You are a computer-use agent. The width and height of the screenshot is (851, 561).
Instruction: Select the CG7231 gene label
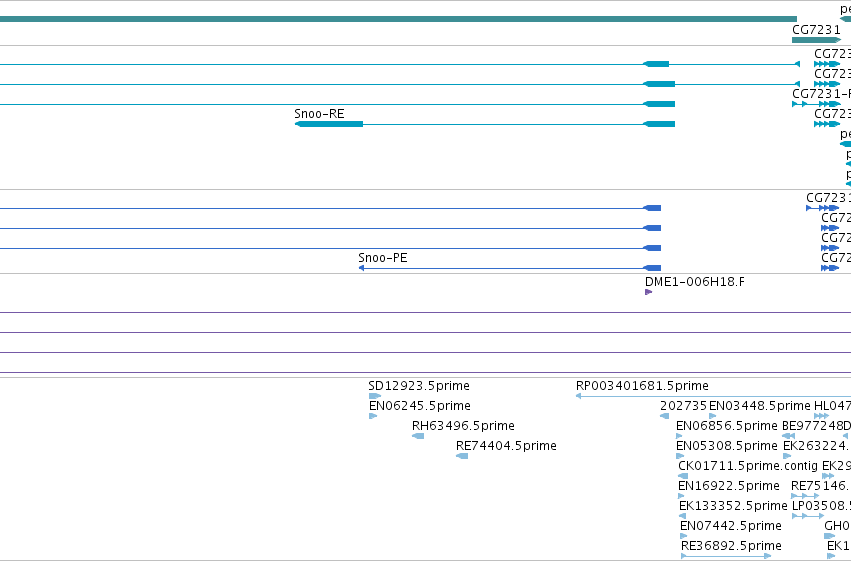(816, 30)
